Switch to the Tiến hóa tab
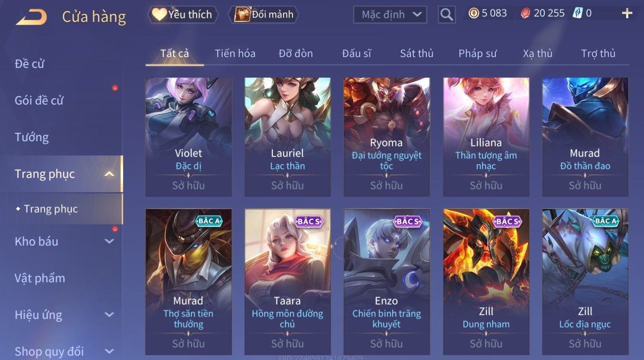The height and width of the screenshot is (360, 644). (x=235, y=54)
